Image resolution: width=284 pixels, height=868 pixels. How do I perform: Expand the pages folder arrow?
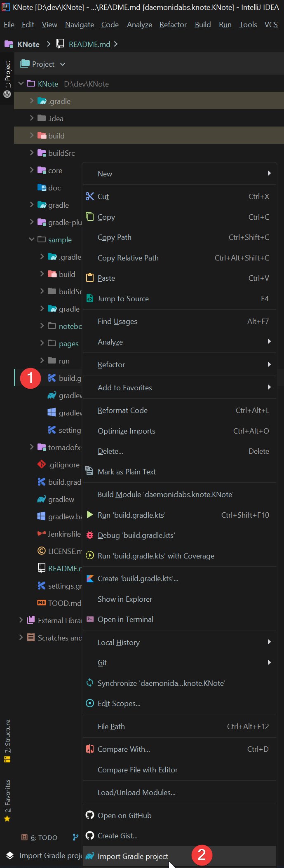tap(42, 343)
